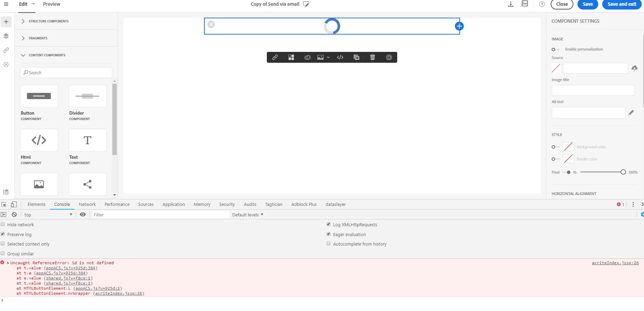The image size is (644, 311).
Task: Click the duplicate component icon in floating toolbar
Action: tap(356, 57)
